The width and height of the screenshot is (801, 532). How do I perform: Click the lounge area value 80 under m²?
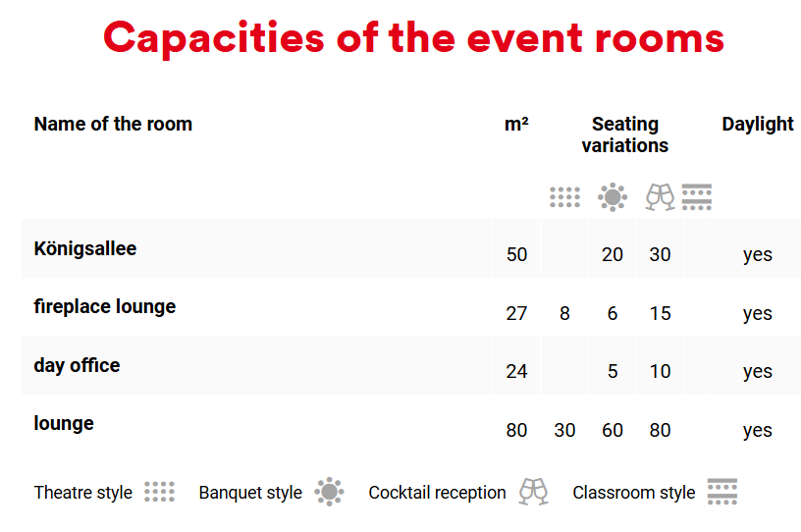[x=516, y=430]
